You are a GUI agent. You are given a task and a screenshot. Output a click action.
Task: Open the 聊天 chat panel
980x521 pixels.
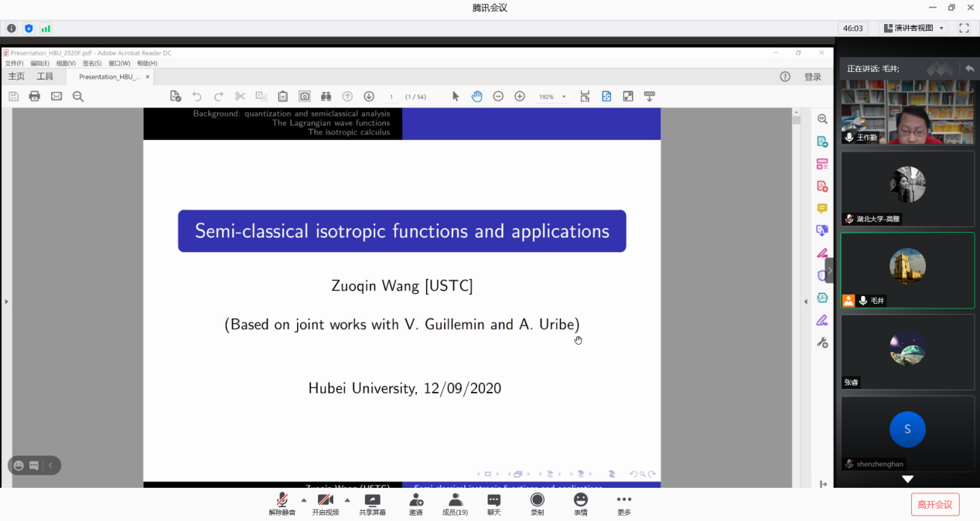pos(493,505)
